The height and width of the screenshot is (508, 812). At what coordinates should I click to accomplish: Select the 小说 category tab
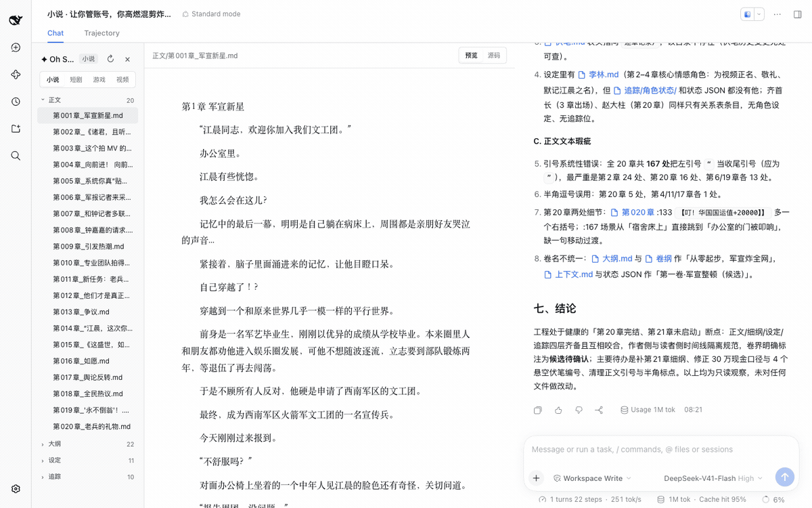pos(53,79)
